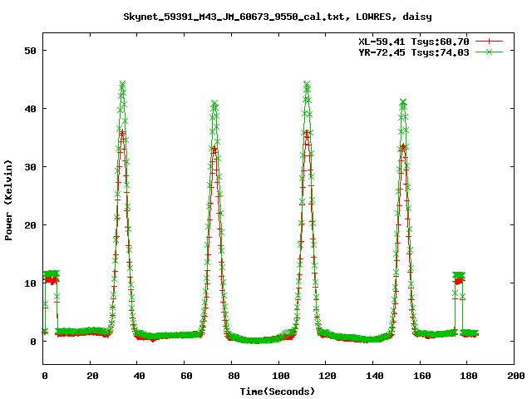Click x-axis tick label 40
The width and height of the screenshot is (532, 399).
pos(139,376)
